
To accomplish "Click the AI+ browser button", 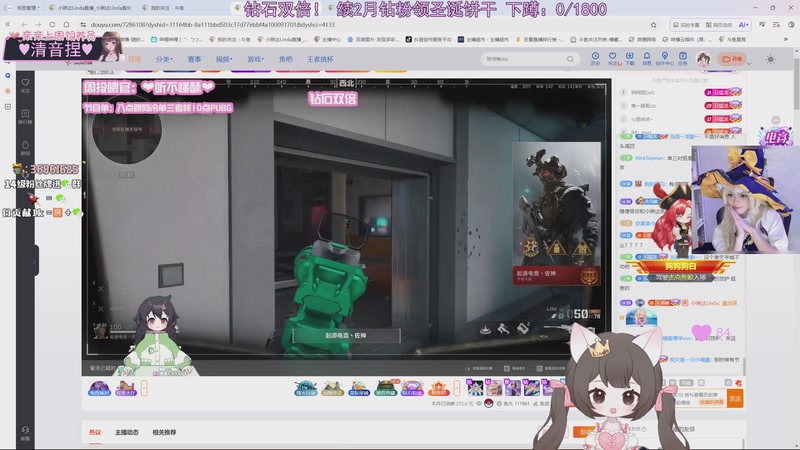I will click(x=743, y=24).
